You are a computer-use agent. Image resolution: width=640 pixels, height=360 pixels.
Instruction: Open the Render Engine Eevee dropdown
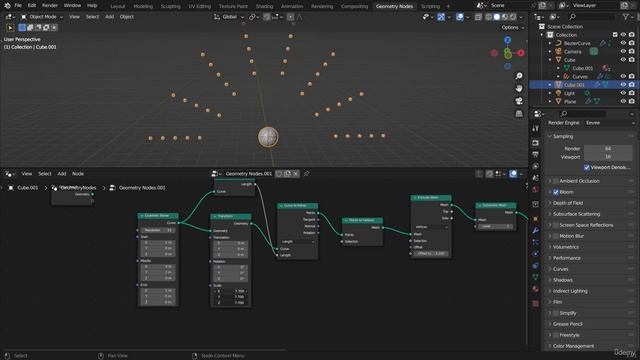click(609, 123)
